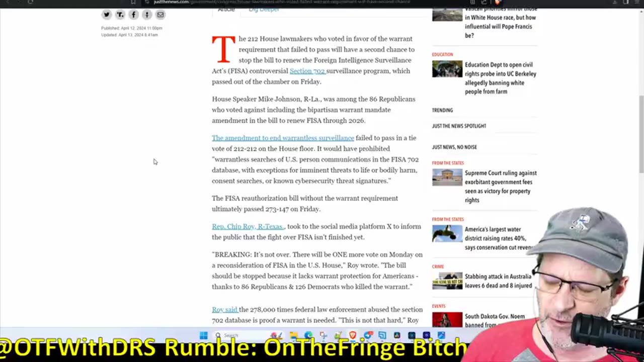Screen dimensions: 644x362
Task: Click the bookmark icon beside the address bar
Action: [x=133, y=2]
